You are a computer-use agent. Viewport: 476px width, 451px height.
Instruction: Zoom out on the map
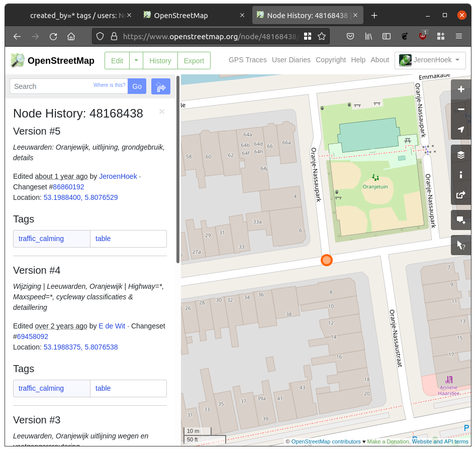click(x=461, y=109)
